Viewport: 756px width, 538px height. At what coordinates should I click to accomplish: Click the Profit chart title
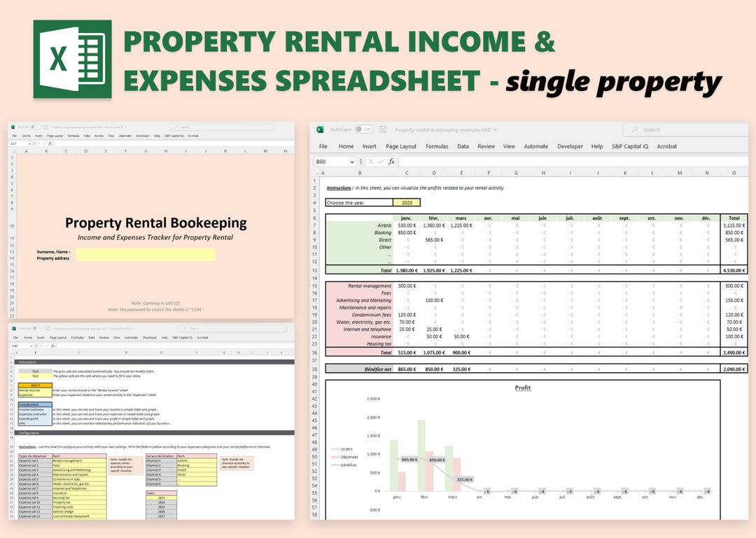coord(523,388)
